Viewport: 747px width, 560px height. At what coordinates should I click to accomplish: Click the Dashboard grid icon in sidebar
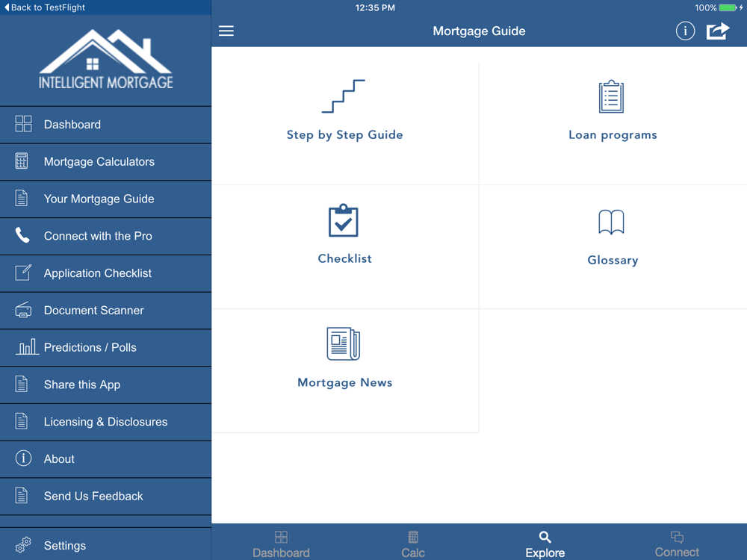pos(23,124)
